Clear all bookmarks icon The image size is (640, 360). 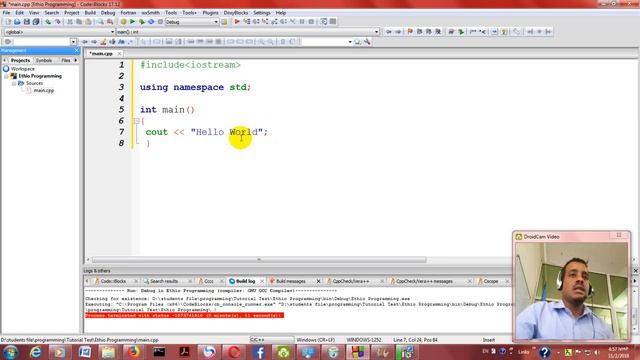pos(438,31)
